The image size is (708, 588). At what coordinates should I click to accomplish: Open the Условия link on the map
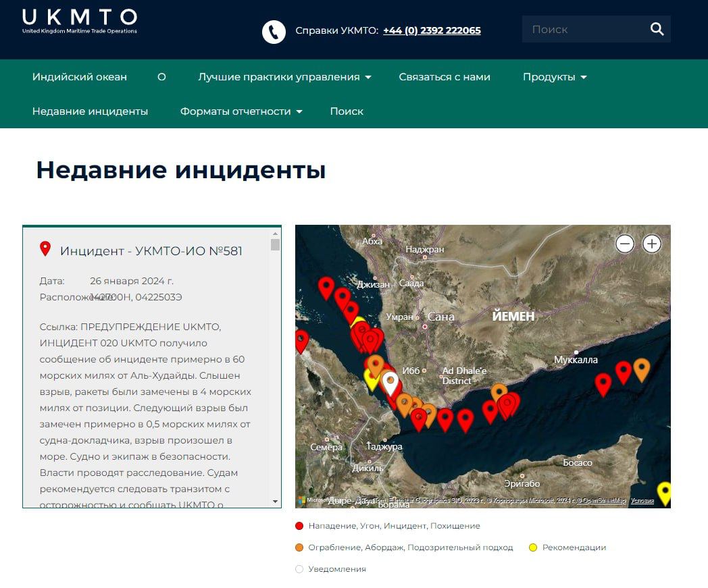pos(642,501)
